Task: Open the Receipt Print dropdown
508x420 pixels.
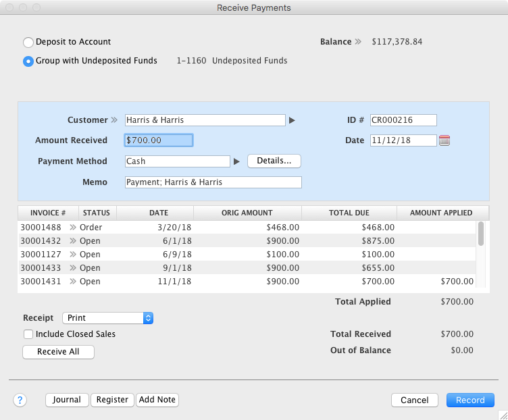Action: click(x=107, y=318)
